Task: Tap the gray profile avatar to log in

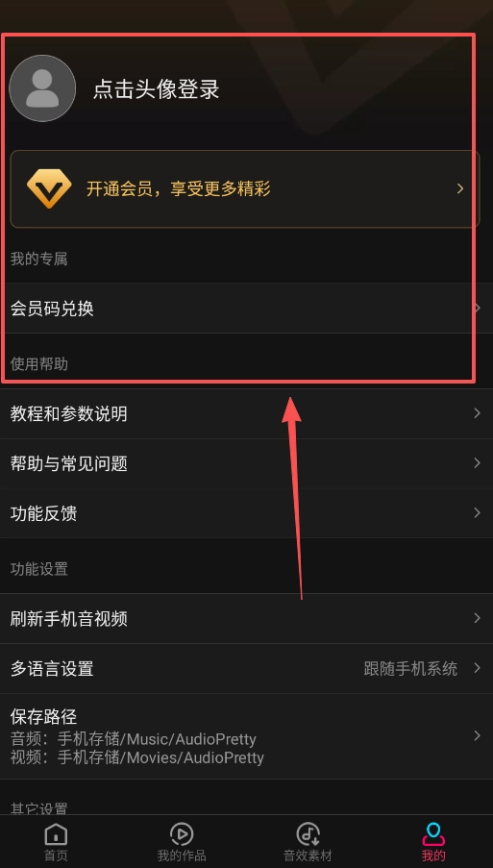Action: (x=42, y=88)
